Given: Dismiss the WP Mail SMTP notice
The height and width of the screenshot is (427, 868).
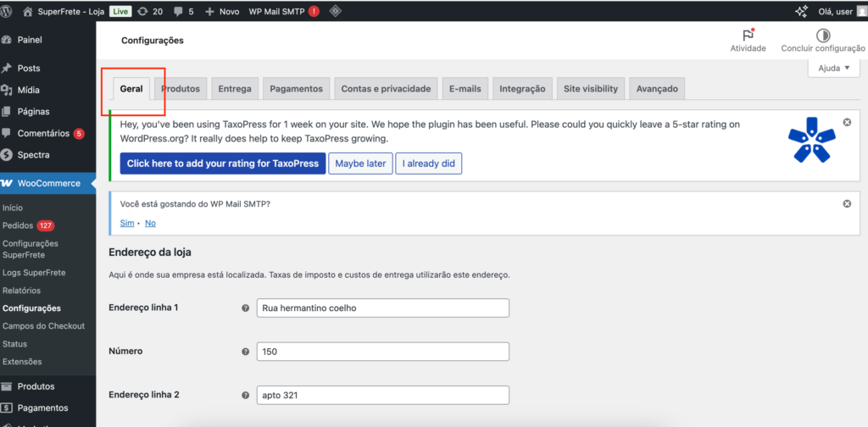Looking at the screenshot, I should point(847,204).
